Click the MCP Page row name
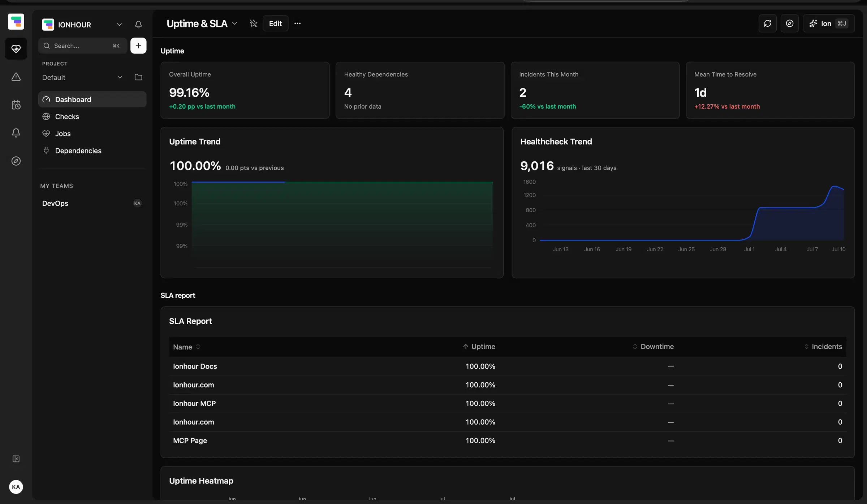The image size is (867, 504). tap(190, 440)
